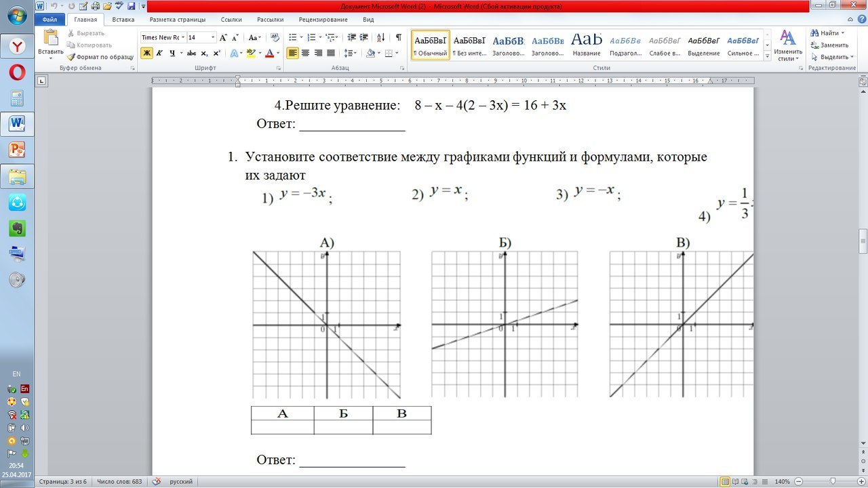Click the sort icon in paragraph group
The width and height of the screenshot is (868, 488).
pos(381,38)
